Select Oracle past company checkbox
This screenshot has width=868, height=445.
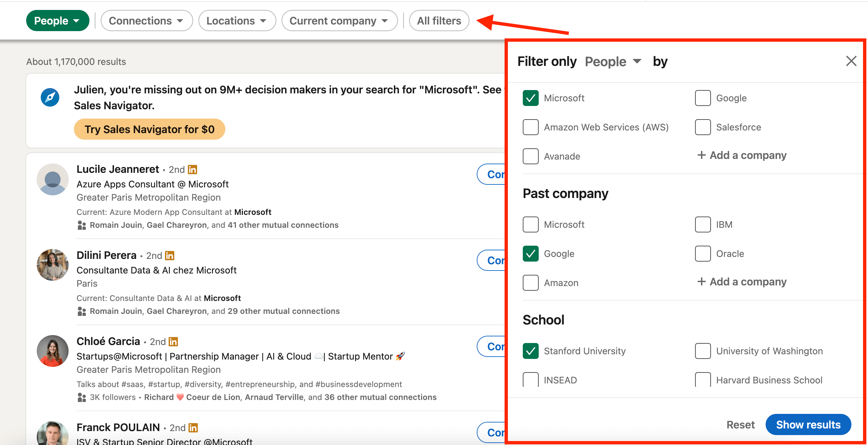coord(703,254)
